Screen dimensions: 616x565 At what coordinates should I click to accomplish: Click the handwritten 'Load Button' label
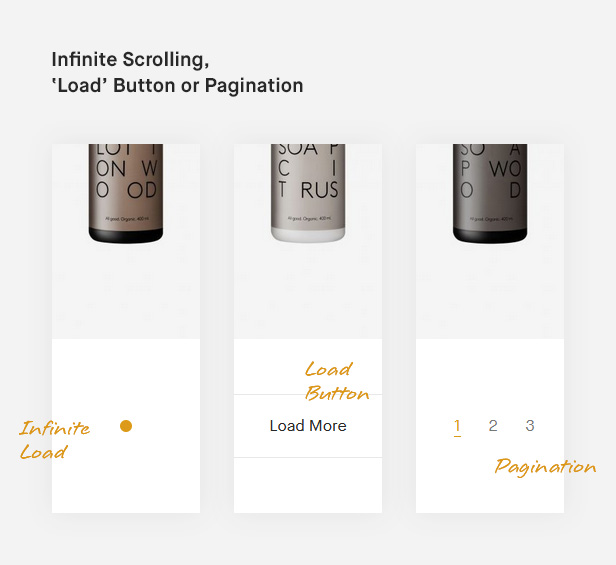[336, 381]
